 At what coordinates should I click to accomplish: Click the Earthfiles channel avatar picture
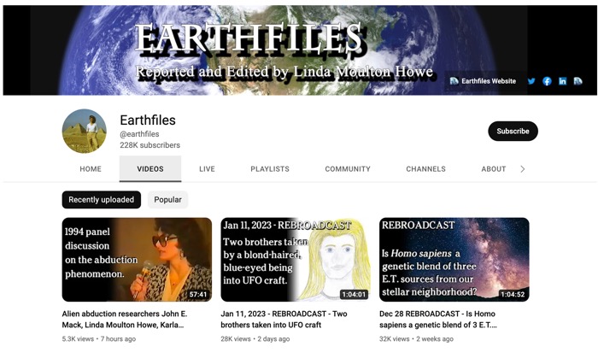85,131
